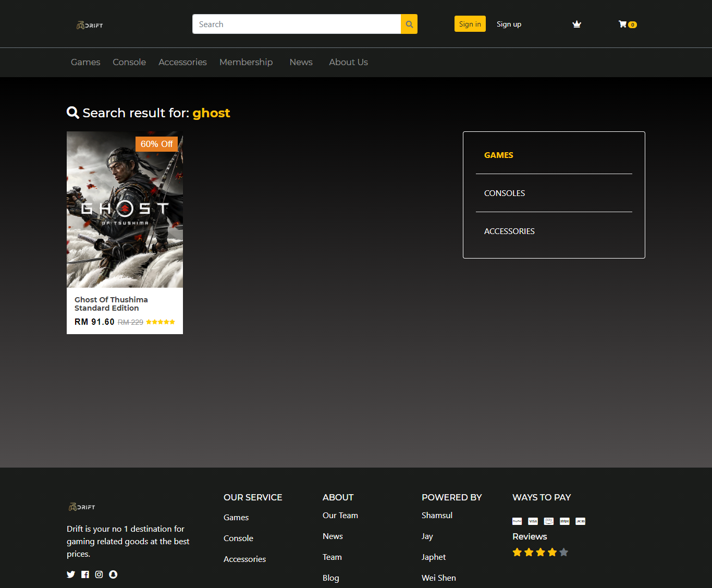Switch to the About Us section
This screenshot has width=712, height=588.
pyautogui.click(x=348, y=62)
